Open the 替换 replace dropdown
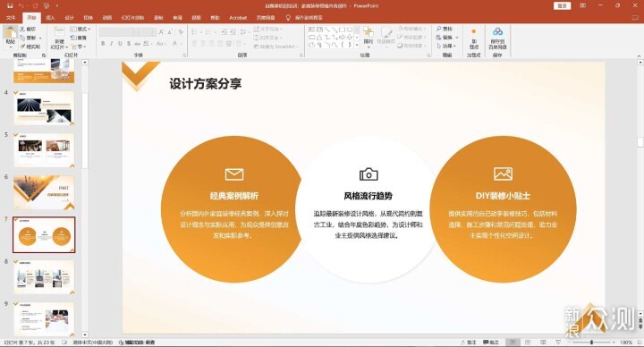The width and height of the screenshot is (644, 347). [x=447, y=38]
